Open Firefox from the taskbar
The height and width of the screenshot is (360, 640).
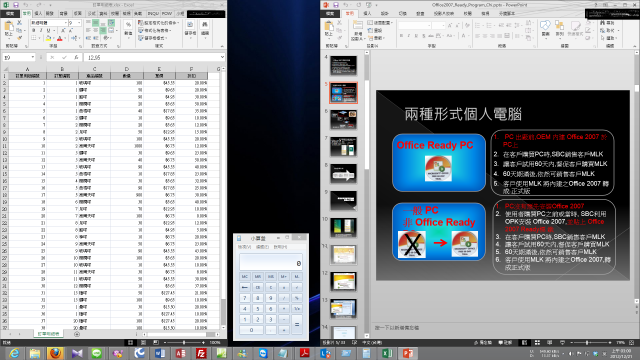click(56, 353)
